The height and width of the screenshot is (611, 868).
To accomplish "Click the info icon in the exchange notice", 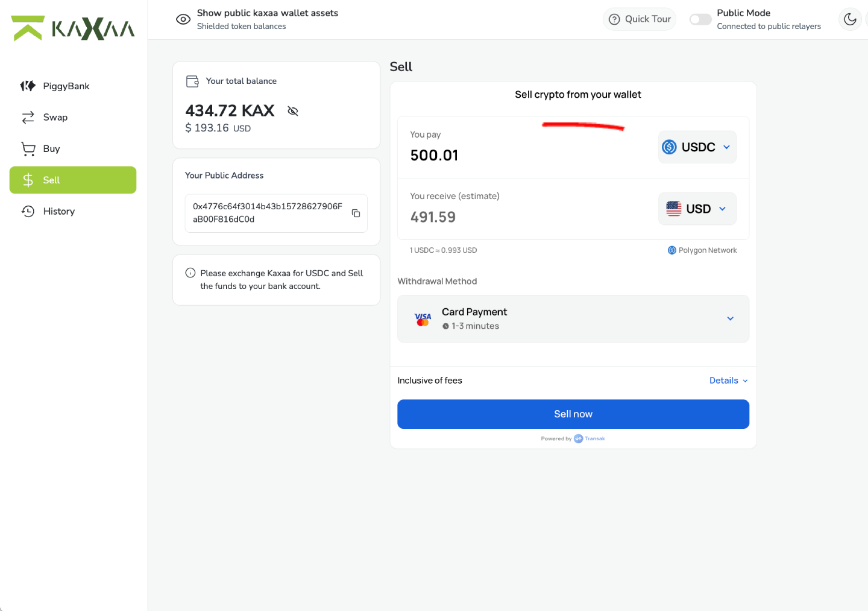I will coord(190,273).
